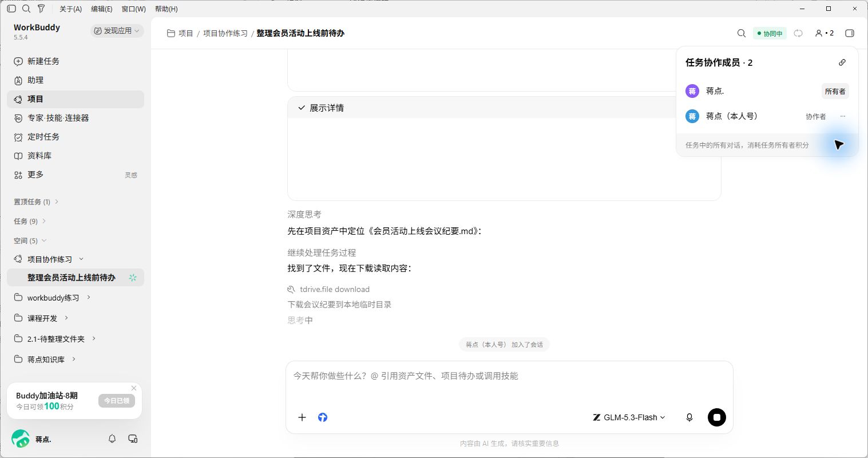Collapse 空间 (5) section

coord(30,240)
